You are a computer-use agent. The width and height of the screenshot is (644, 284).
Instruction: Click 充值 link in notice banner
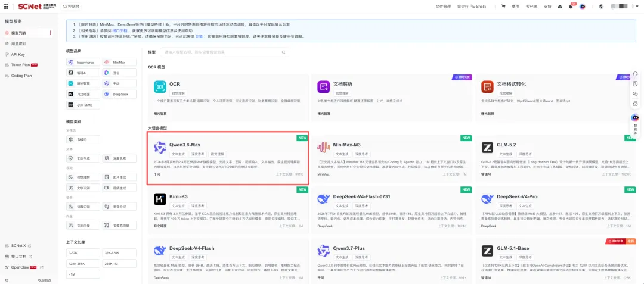(x=199, y=36)
